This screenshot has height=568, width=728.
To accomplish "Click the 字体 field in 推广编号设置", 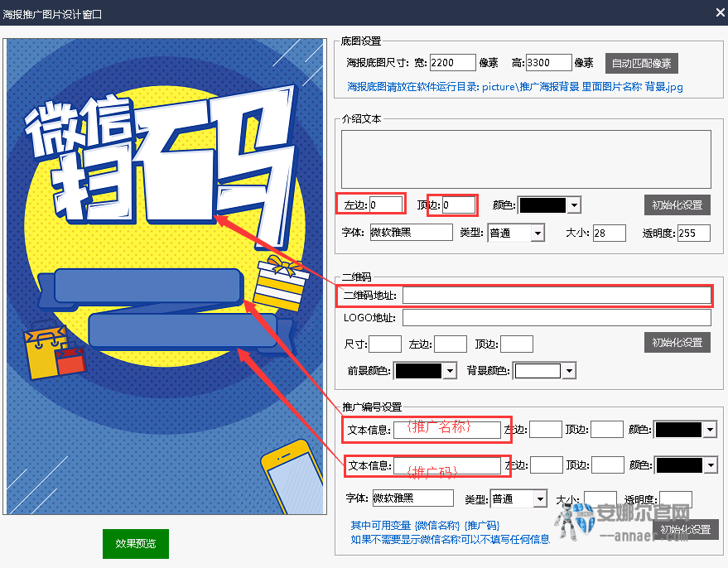I will click(413, 498).
